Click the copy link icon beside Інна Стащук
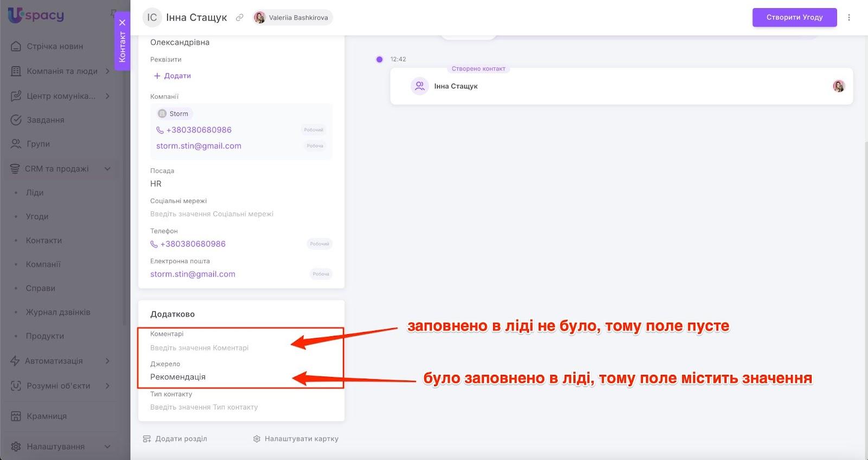868x460 pixels. point(239,17)
